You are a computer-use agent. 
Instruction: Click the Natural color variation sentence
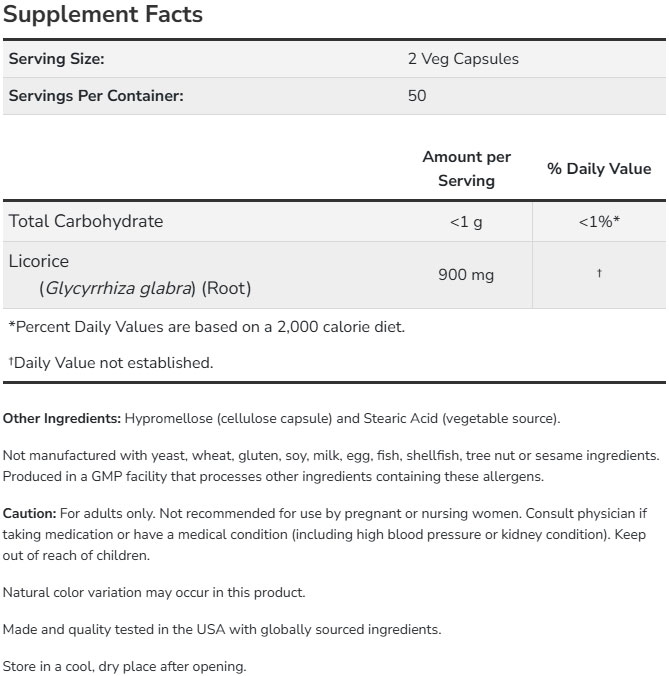tap(154, 592)
